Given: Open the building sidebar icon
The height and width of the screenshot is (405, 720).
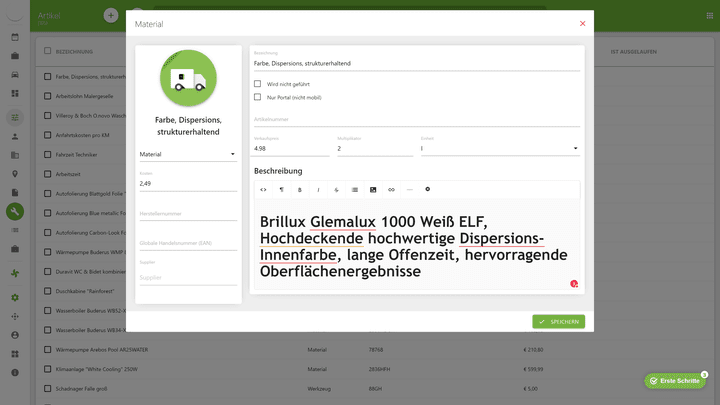Looking at the screenshot, I should [x=15, y=155].
